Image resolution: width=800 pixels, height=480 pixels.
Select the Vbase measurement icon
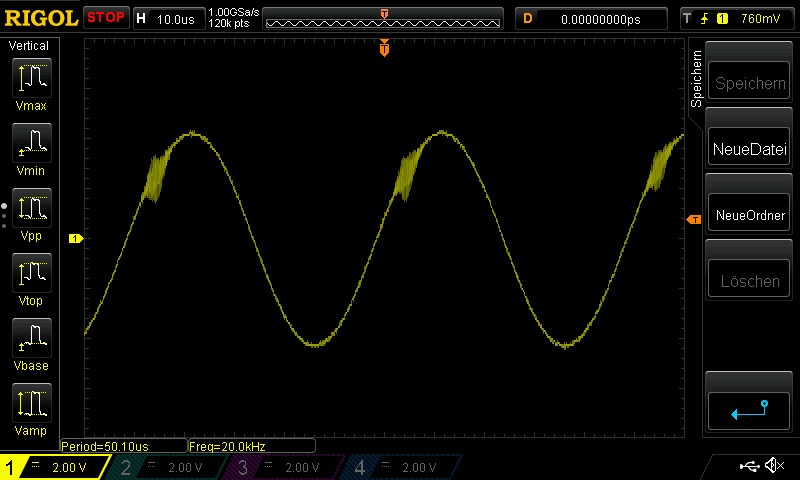[32, 338]
